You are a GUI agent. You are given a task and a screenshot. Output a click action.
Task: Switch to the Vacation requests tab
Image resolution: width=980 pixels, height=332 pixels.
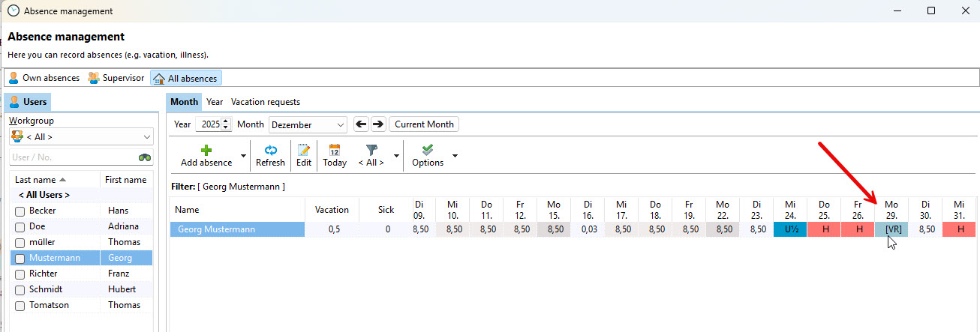pyautogui.click(x=266, y=102)
